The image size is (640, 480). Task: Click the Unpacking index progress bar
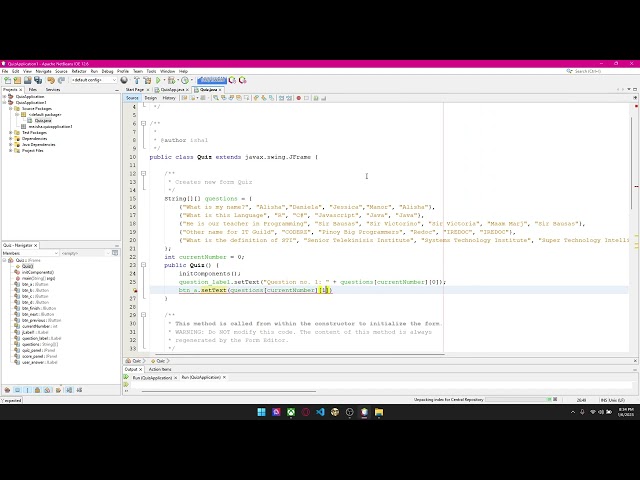[x=518, y=400]
